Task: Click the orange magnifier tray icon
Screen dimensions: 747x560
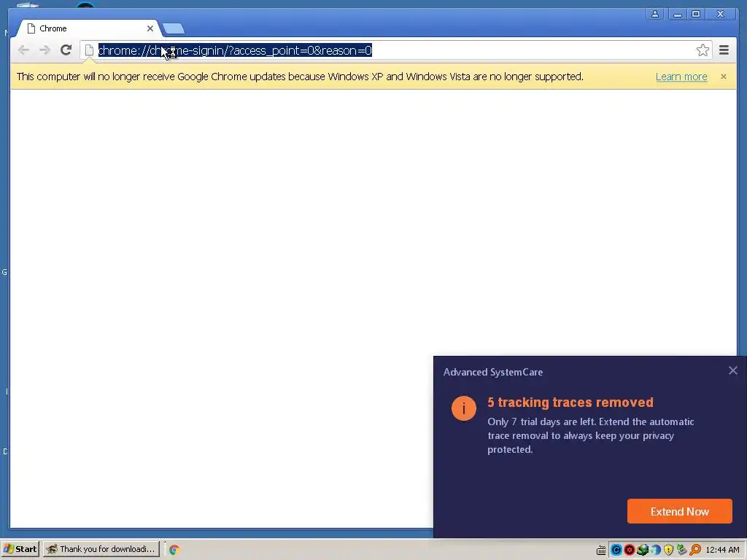Action: point(695,550)
